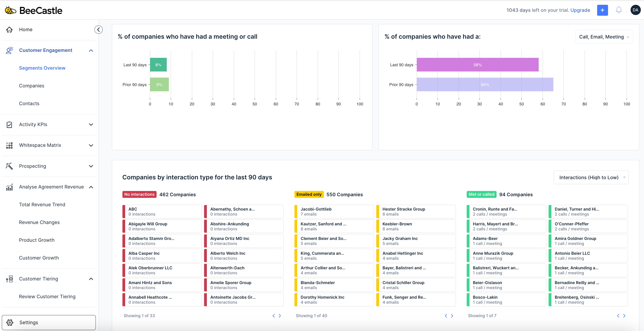The width and height of the screenshot is (644, 331).
Task: Click the Whitespace Matrix grid icon
Action: [x=10, y=145]
